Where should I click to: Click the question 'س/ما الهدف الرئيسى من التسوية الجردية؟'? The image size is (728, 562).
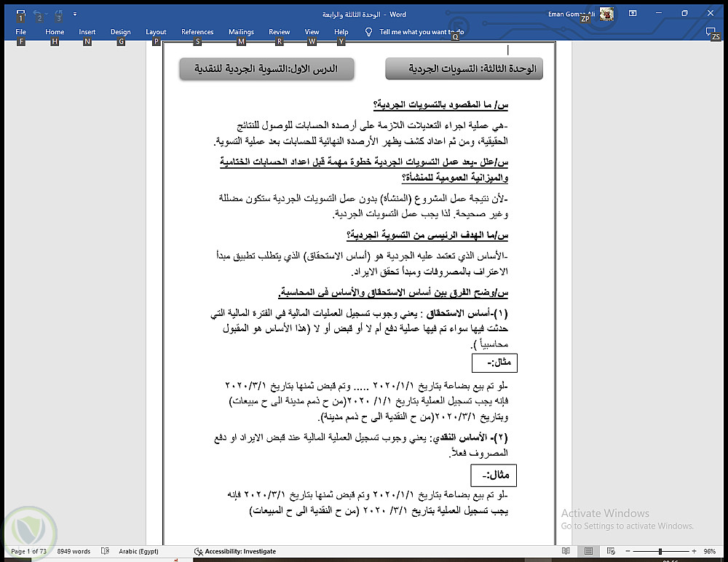point(427,235)
